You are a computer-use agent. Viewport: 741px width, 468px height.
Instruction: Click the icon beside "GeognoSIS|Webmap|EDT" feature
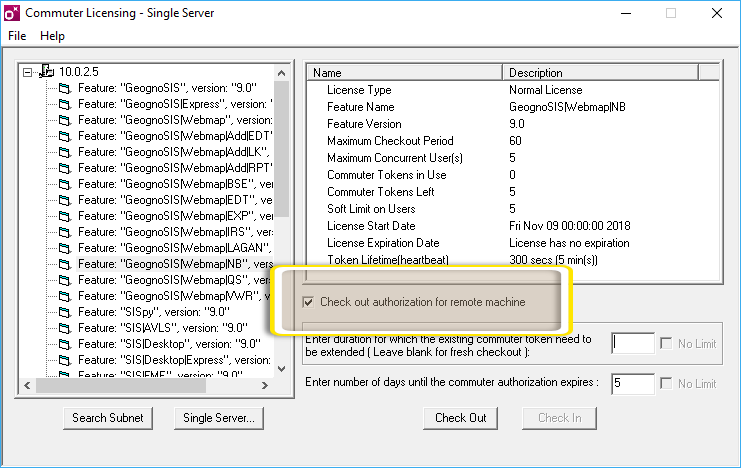coord(65,200)
